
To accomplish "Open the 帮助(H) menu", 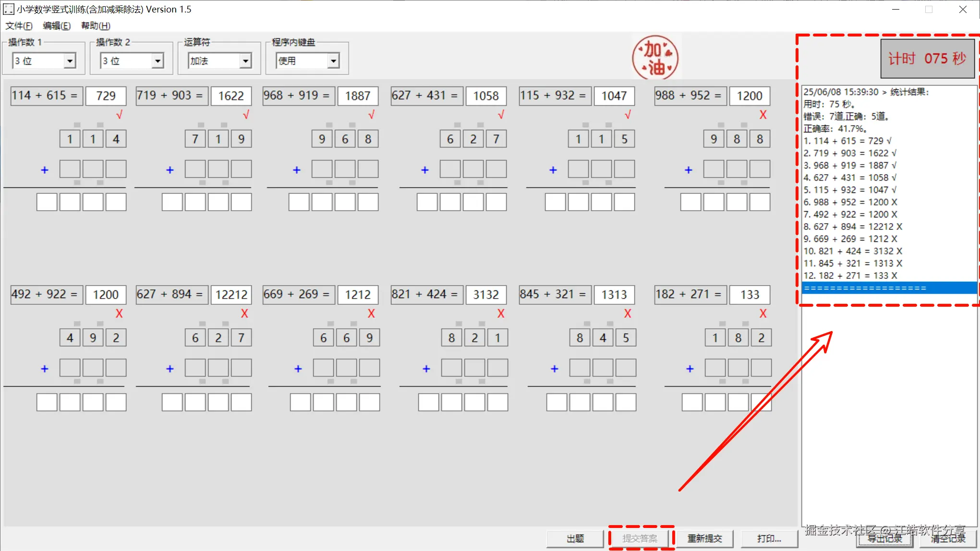I will (x=96, y=26).
